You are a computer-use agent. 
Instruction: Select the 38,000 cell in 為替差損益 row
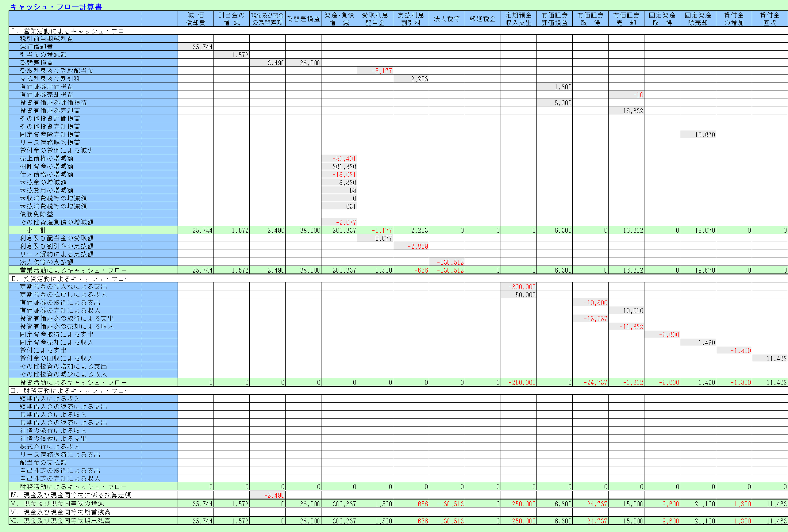point(303,63)
